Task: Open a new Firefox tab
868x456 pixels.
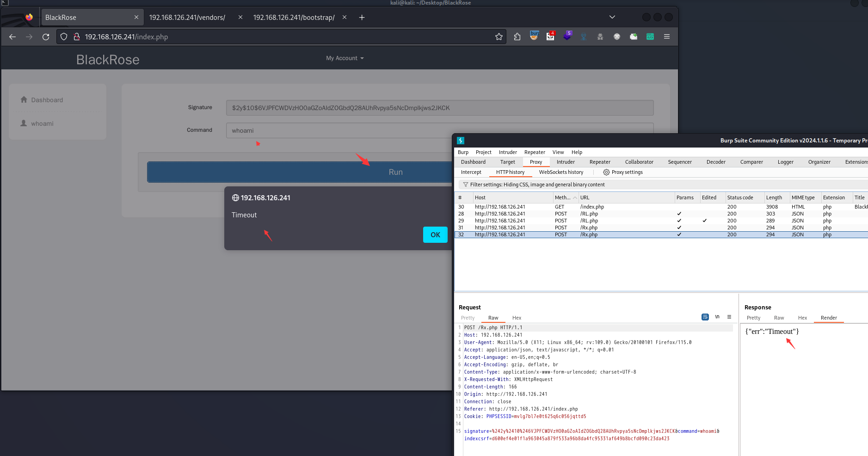Action: [x=362, y=17]
